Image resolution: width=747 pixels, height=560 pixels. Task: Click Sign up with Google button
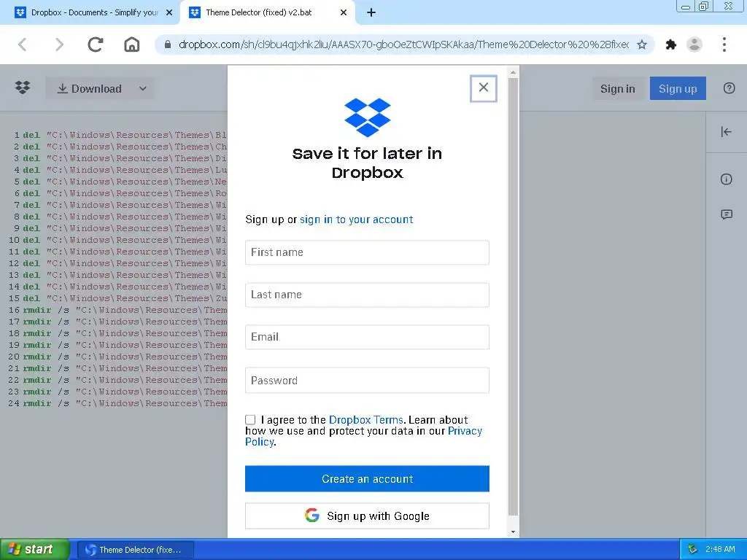click(x=367, y=516)
